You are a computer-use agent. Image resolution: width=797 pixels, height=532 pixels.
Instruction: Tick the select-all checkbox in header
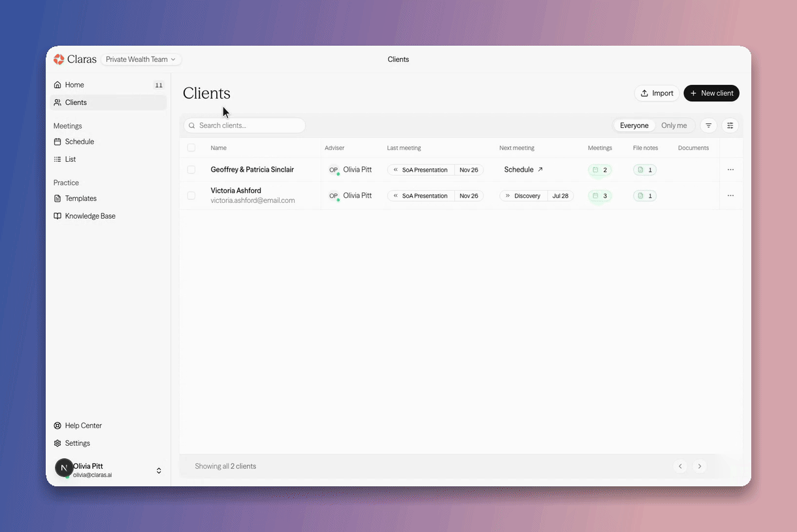(191, 148)
